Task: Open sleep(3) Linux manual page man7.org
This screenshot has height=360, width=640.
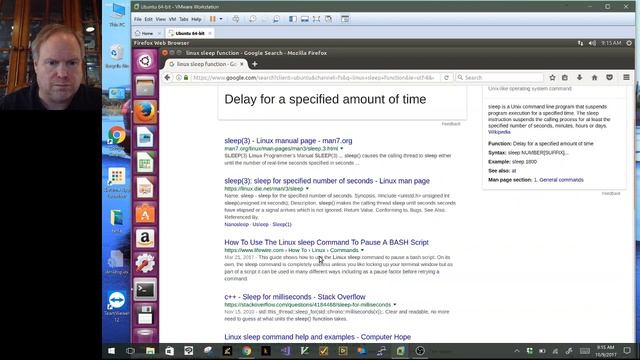Action: point(288,141)
